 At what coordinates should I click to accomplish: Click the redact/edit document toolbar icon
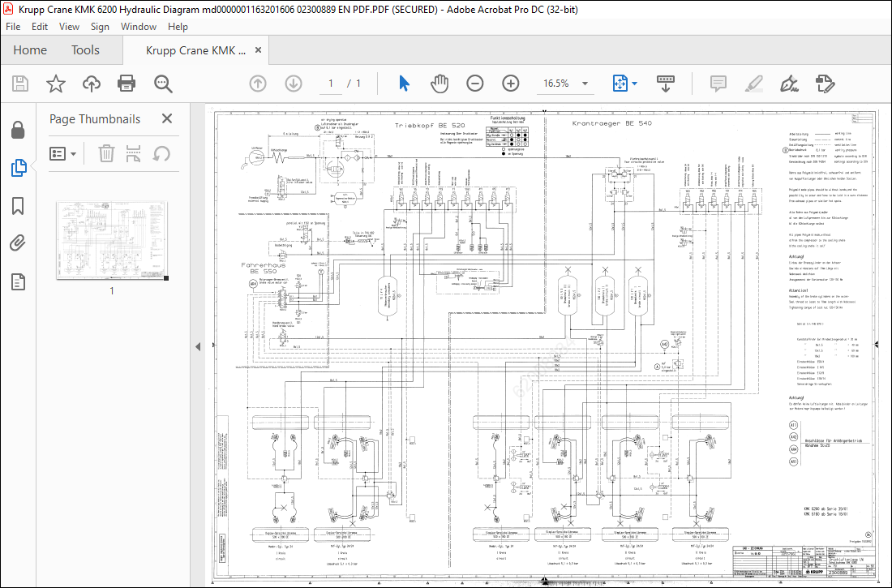tap(825, 84)
